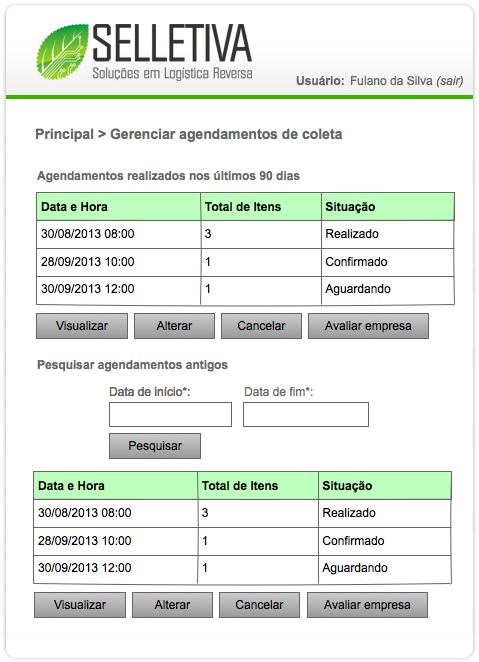This screenshot has width=479, height=662.
Task: Focus the Data de fim field
Action: (306, 415)
